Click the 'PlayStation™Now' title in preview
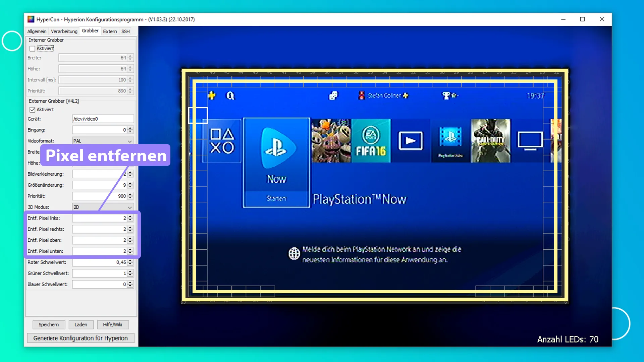This screenshot has width=644, height=362. (x=360, y=199)
